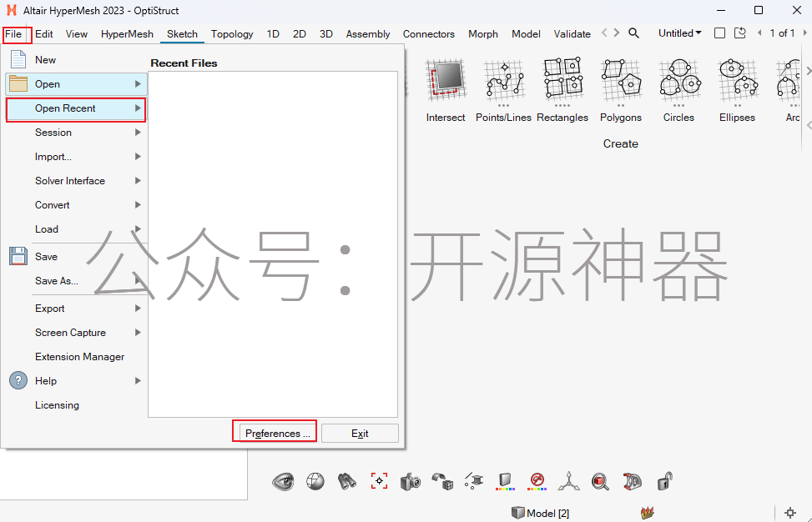Open the search magnifier in the menu bar
Viewport: 812px width, 522px height.
[633, 33]
